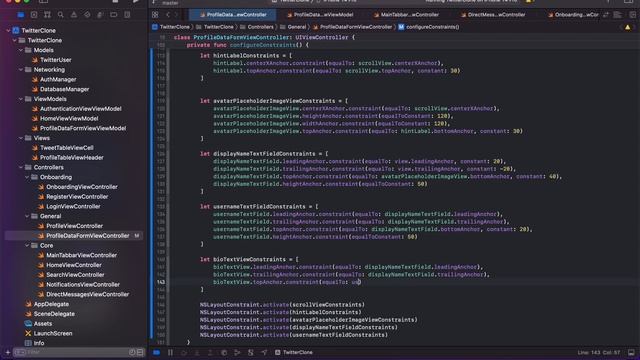
Task: Open the Find navigator magnifier
Action: pyautogui.click(x=60, y=15)
